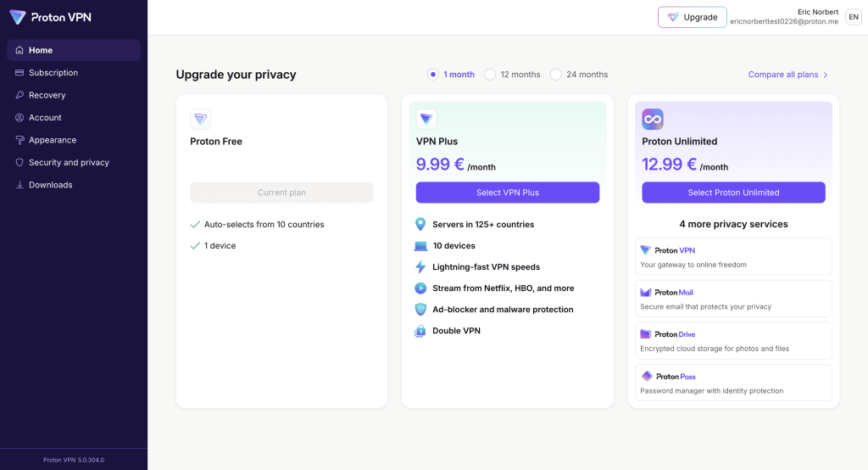
Task: Click the Proton Mail service card
Action: tap(733, 299)
